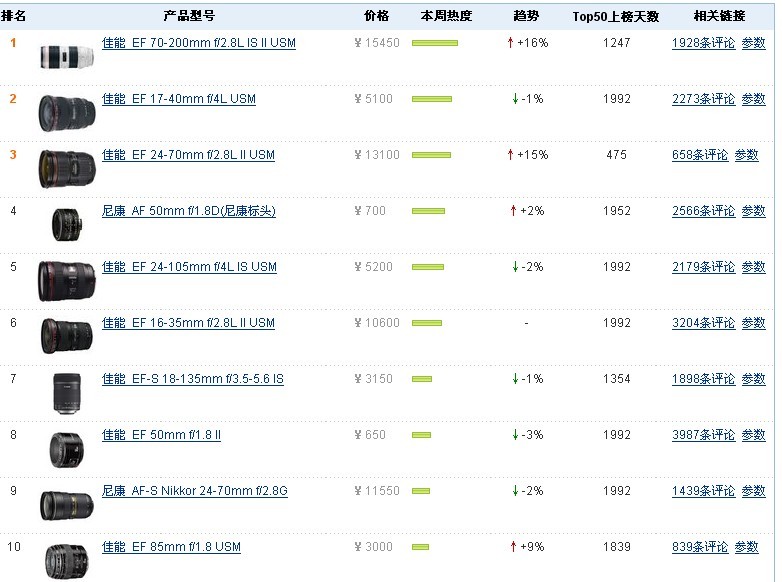Click the 产品型号 column header
The height and width of the screenshot is (582, 782).
pos(189,16)
